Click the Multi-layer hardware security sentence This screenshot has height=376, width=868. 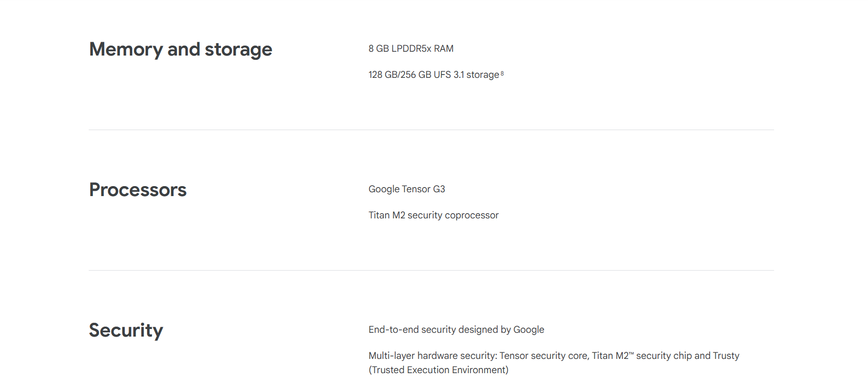[x=554, y=363]
